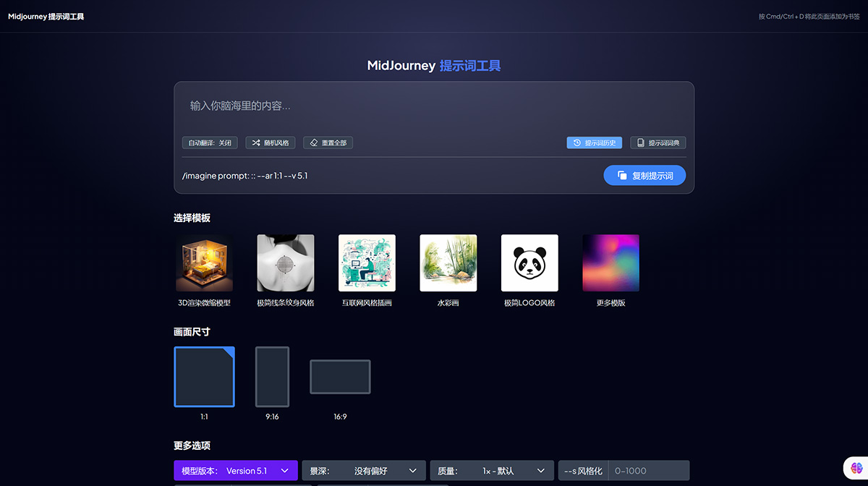Open the 质量 quality dropdown
Screen dimensions: 868x486
pos(491,470)
